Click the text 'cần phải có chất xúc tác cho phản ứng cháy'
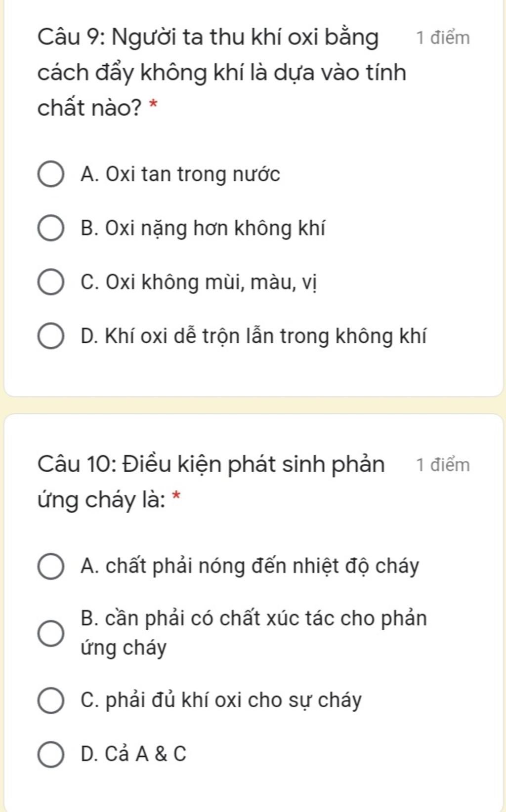 click(254, 633)
